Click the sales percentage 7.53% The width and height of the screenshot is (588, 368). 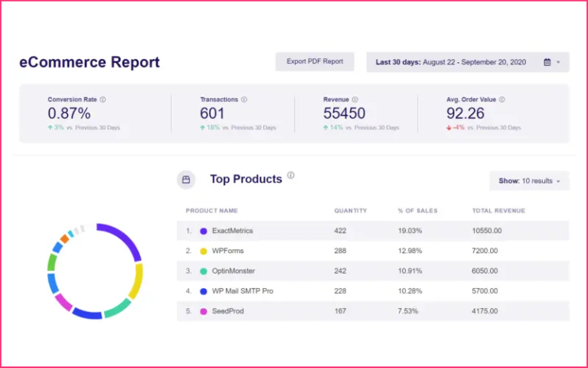[x=408, y=311]
